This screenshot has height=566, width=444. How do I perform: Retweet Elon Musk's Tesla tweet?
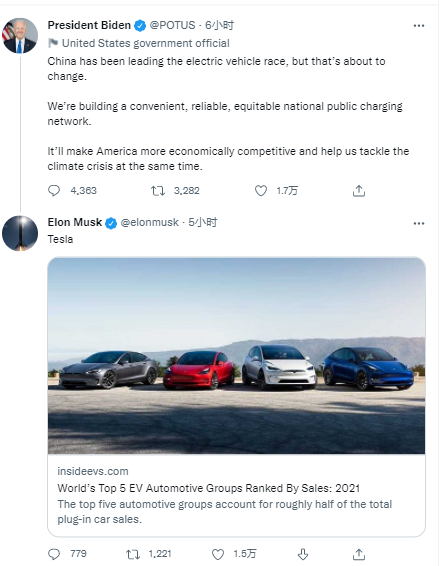133,554
